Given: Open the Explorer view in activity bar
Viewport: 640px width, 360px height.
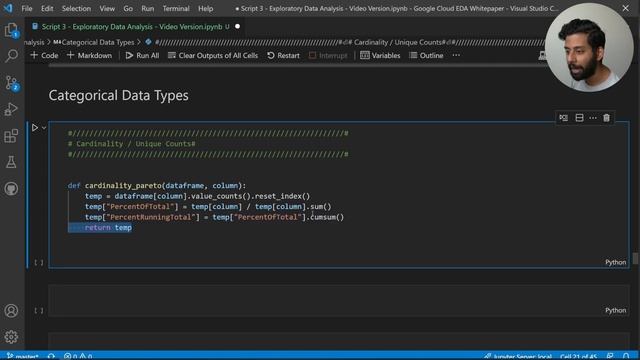Looking at the screenshot, I should pyautogui.click(x=11, y=30).
